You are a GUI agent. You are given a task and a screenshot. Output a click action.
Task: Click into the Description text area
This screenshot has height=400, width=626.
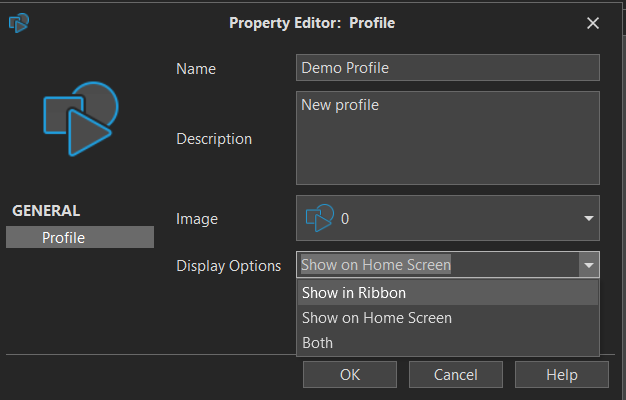pyautogui.click(x=447, y=138)
